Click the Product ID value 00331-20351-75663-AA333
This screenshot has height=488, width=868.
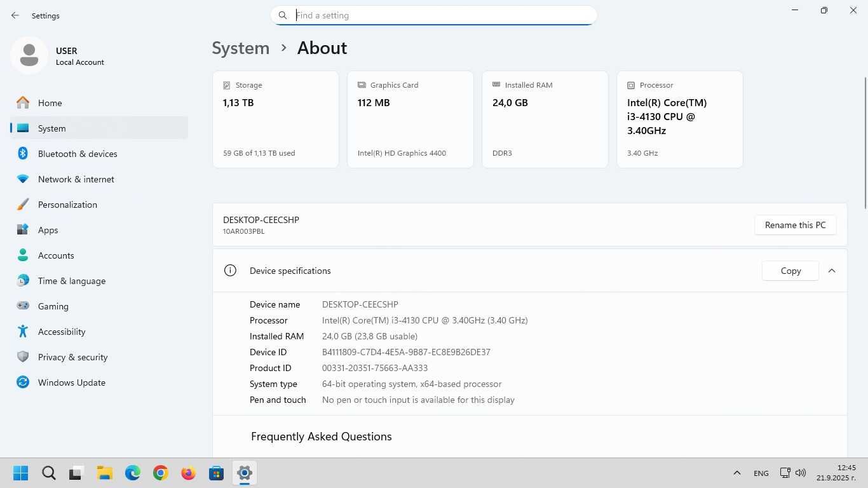point(375,368)
